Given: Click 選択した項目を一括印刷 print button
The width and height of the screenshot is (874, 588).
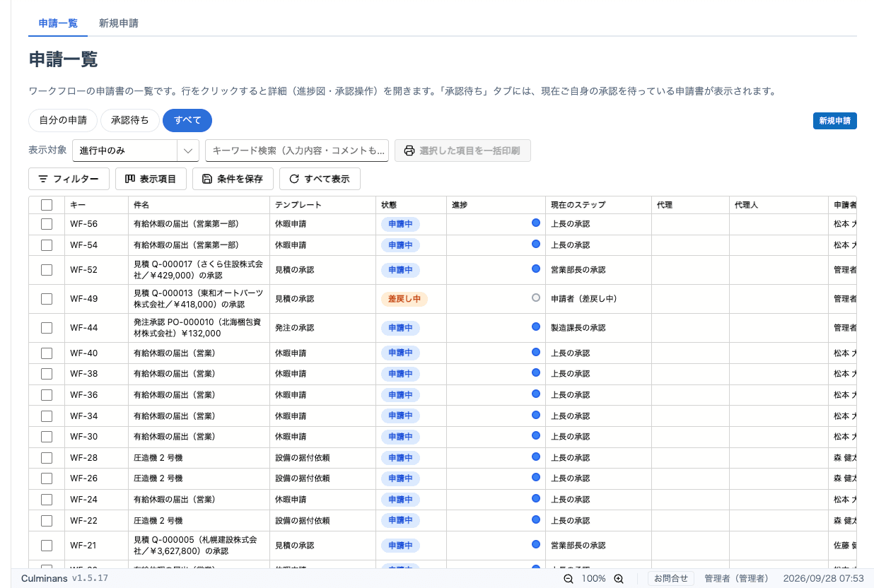Looking at the screenshot, I should 462,151.
